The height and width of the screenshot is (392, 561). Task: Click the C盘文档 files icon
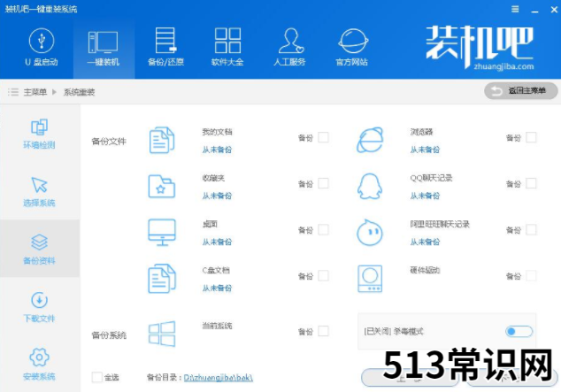pos(162,278)
